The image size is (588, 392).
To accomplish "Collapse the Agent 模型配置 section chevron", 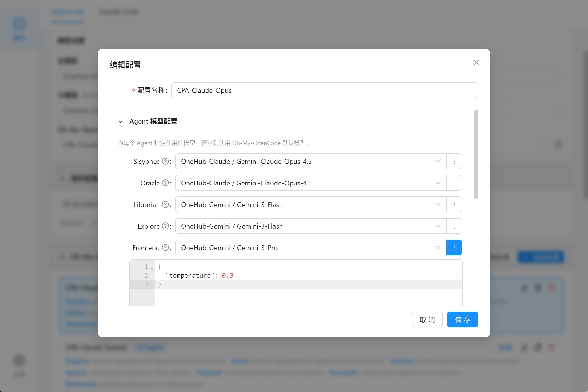I will click(121, 121).
